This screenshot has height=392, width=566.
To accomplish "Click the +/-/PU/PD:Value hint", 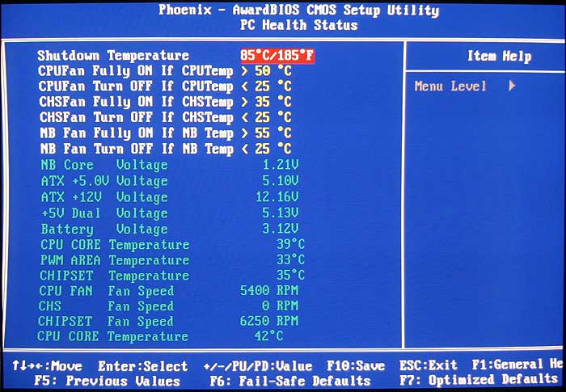I will [258, 367].
